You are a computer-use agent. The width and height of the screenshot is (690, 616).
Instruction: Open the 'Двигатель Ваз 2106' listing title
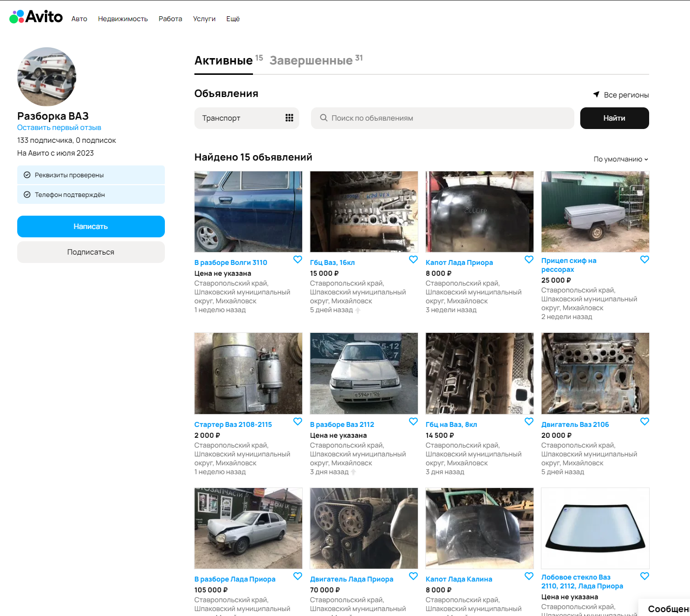(x=575, y=424)
